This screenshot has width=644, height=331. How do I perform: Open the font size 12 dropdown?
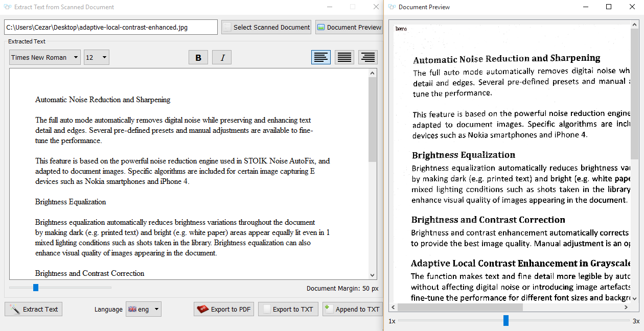point(97,57)
